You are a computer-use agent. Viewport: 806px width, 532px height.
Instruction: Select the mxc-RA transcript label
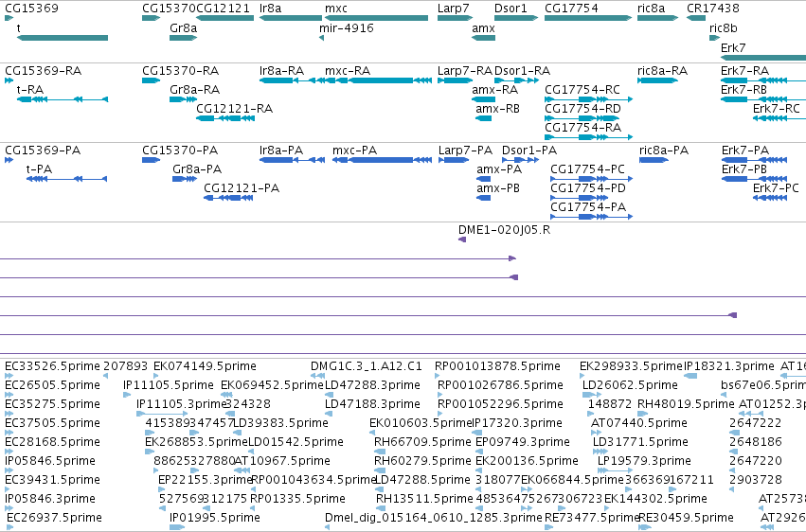tap(348, 70)
